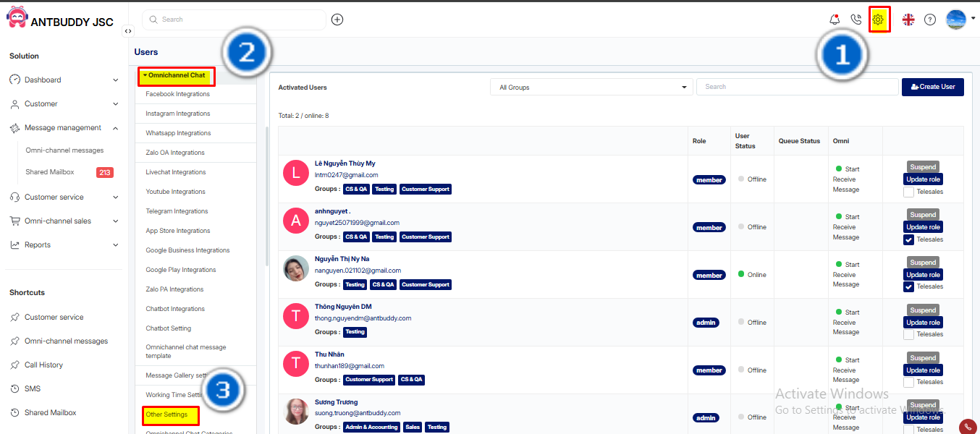
Task: Open the help question mark icon
Action: point(930,20)
